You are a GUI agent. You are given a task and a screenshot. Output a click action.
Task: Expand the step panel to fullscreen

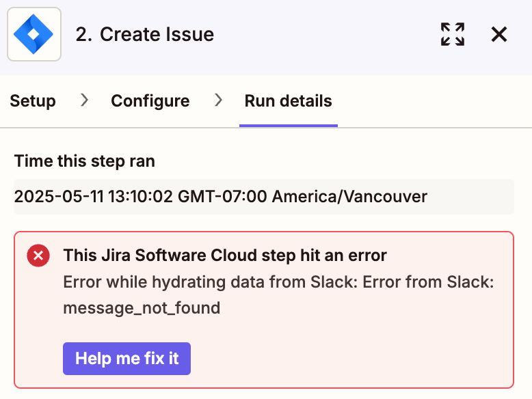pyautogui.click(x=453, y=34)
